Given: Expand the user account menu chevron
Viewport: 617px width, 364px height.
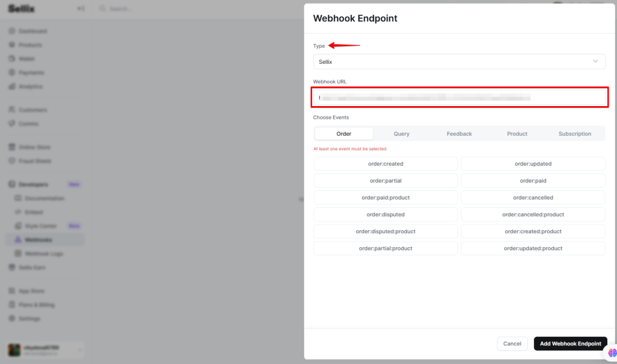Looking at the screenshot, I should 80,351.
